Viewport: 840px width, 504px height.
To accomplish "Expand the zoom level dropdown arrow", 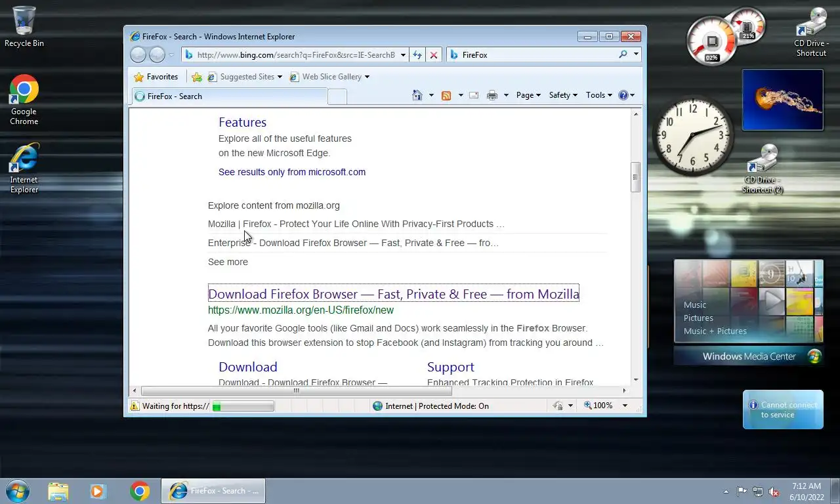I will (x=625, y=406).
